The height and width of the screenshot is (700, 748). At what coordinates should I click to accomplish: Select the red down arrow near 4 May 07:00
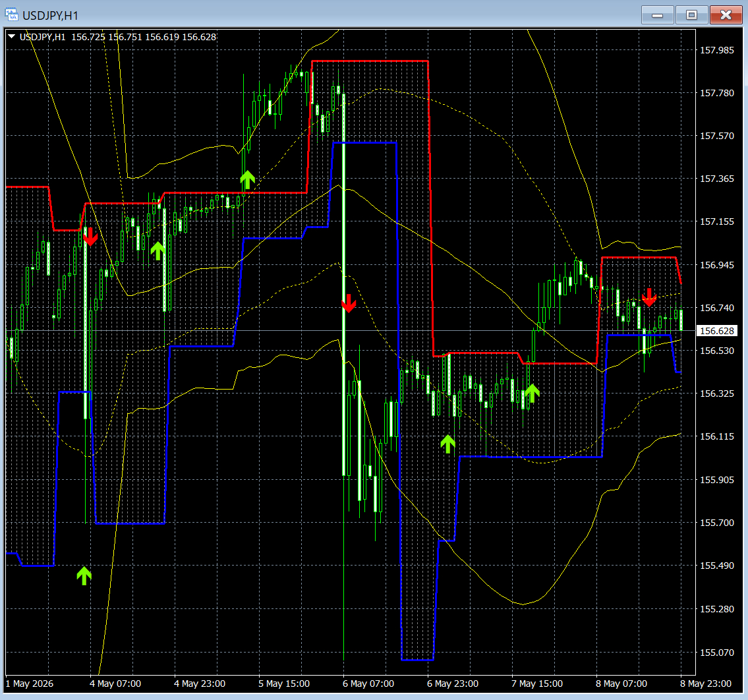90,237
